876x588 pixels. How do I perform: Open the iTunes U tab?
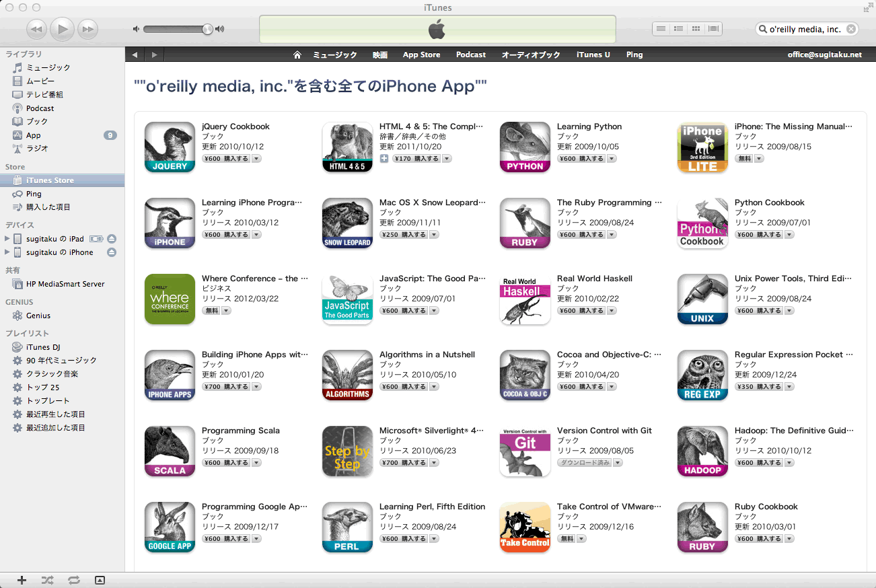coord(593,54)
